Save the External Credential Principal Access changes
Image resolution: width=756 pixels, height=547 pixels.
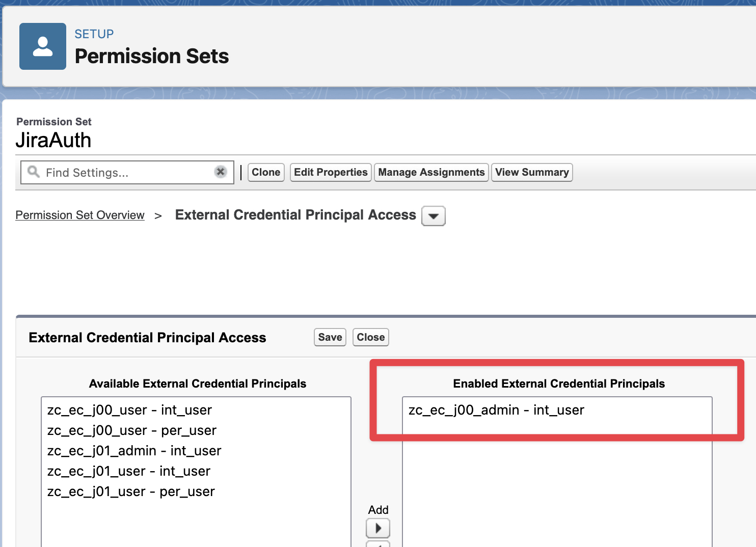pyautogui.click(x=330, y=337)
